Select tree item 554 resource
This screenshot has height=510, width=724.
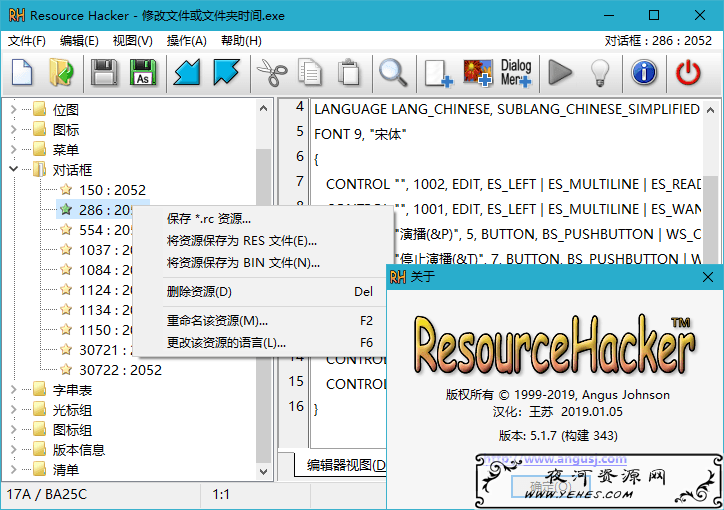point(105,229)
